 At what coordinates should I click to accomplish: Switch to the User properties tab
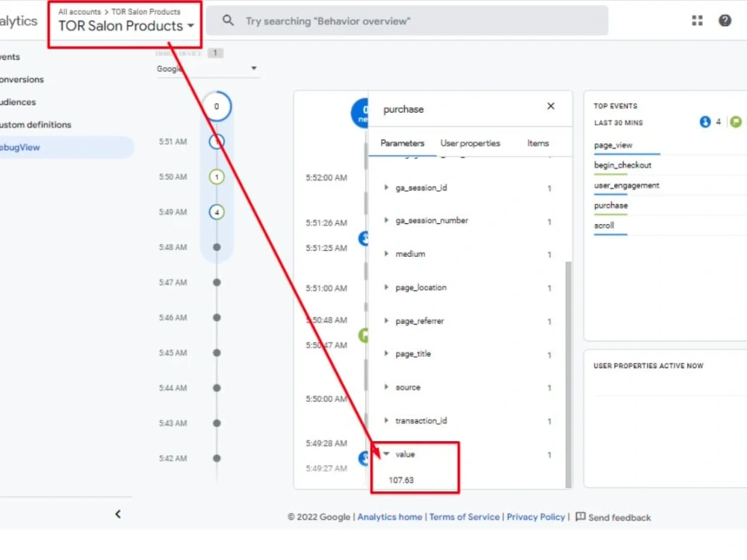[x=470, y=143]
